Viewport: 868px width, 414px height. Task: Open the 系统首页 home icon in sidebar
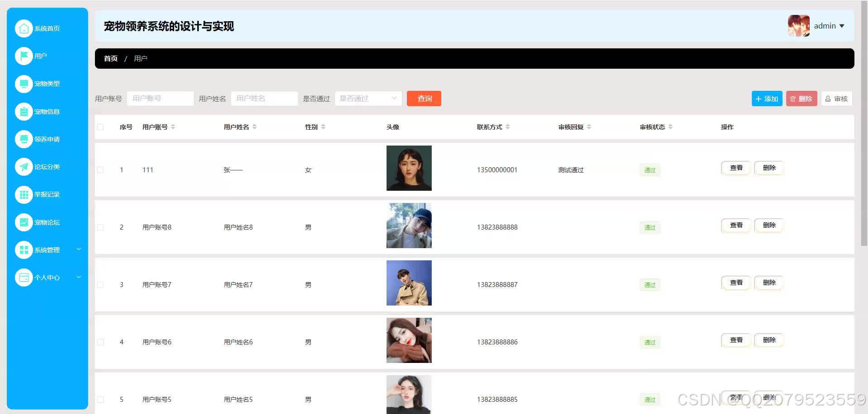(x=24, y=28)
